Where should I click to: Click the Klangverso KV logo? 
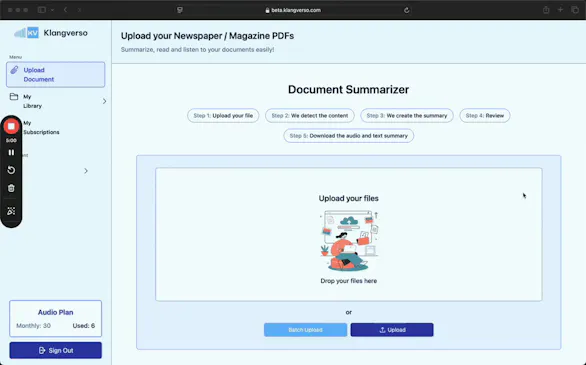(50, 33)
